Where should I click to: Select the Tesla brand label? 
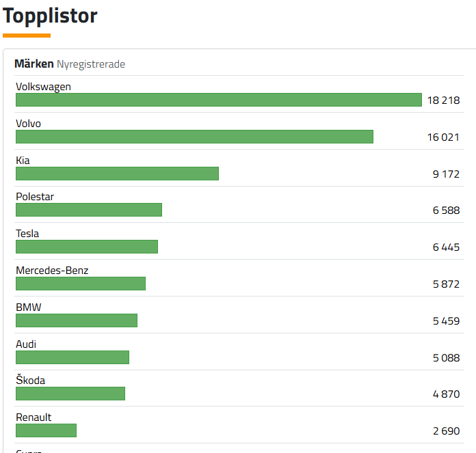(x=27, y=234)
